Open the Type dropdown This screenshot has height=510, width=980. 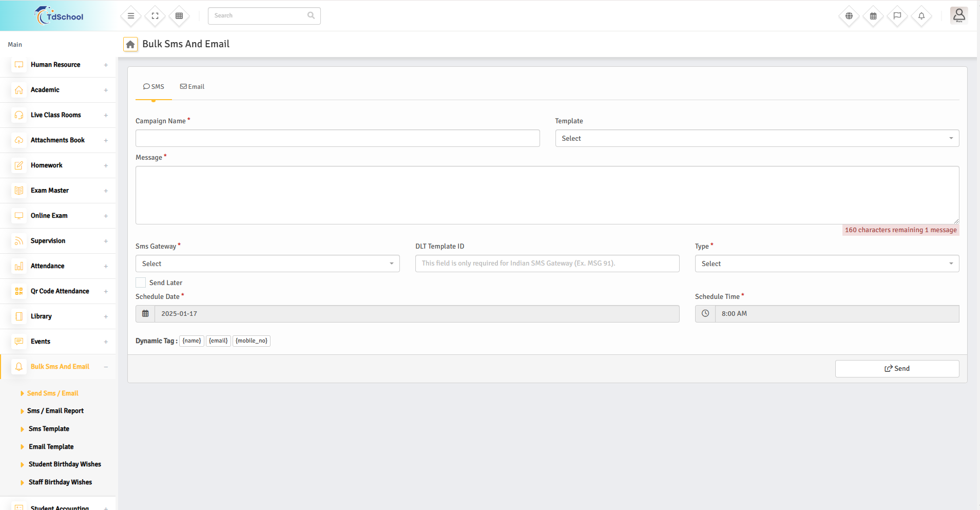pos(827,263)
